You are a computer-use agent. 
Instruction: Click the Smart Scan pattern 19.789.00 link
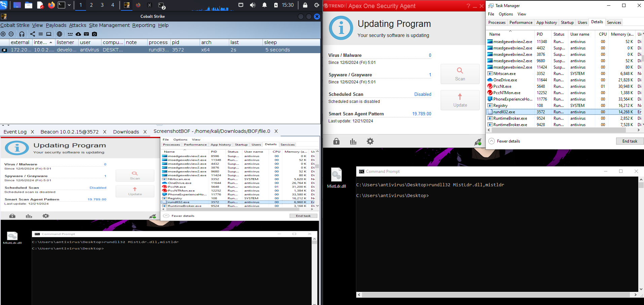421,114
